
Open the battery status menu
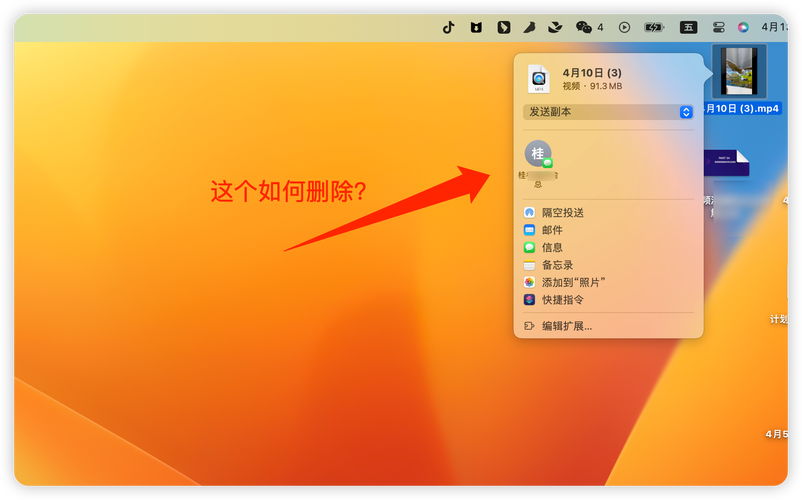pos(654,27)
